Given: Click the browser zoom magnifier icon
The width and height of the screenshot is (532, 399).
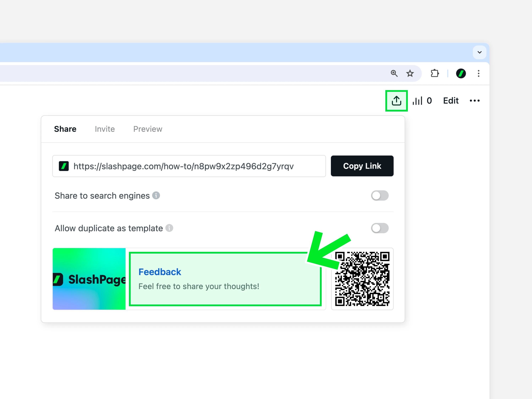Looking at the screenshot, I should tap(394, 73).
